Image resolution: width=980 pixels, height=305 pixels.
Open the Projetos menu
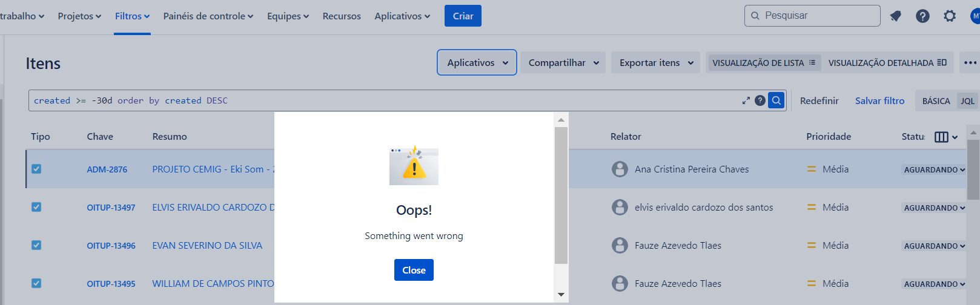pyautogui.click(x=79, y=16)
